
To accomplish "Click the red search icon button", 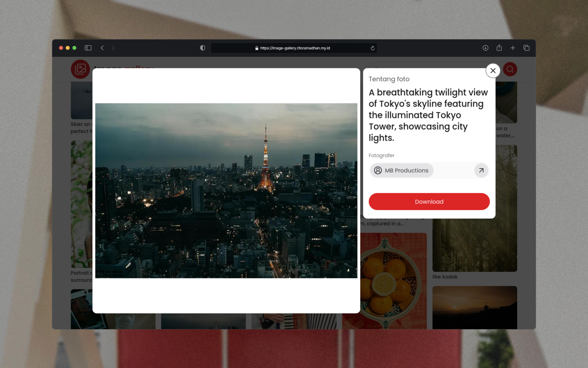I will point(510,69).
